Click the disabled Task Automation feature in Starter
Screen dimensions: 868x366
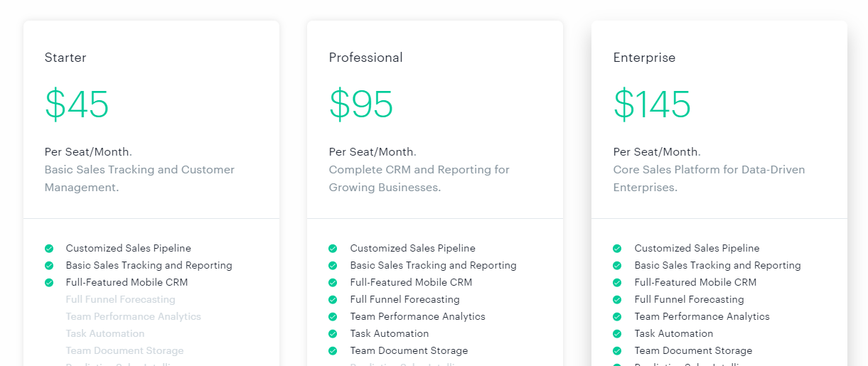pos(105,334)
